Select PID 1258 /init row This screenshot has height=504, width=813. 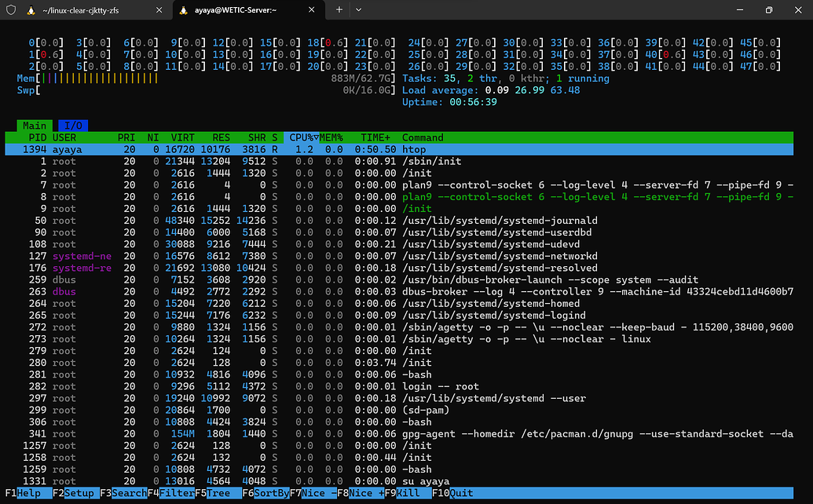click(x=399, y=458)
